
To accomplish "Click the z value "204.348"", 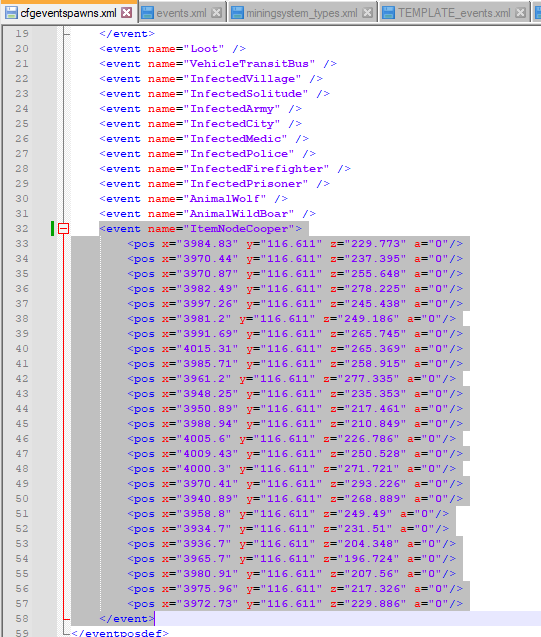I will 369,544.
